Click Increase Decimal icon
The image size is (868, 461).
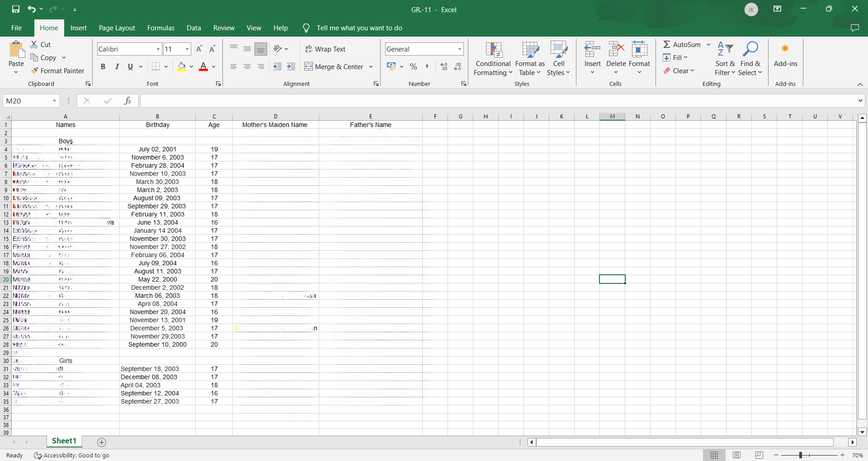coord(444,66)
